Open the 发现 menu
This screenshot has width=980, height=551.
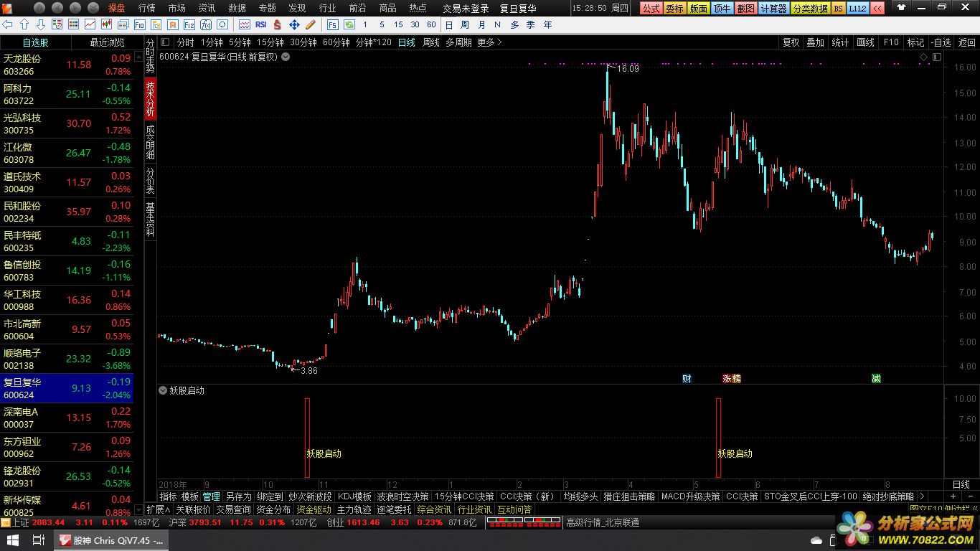(297, 8)
